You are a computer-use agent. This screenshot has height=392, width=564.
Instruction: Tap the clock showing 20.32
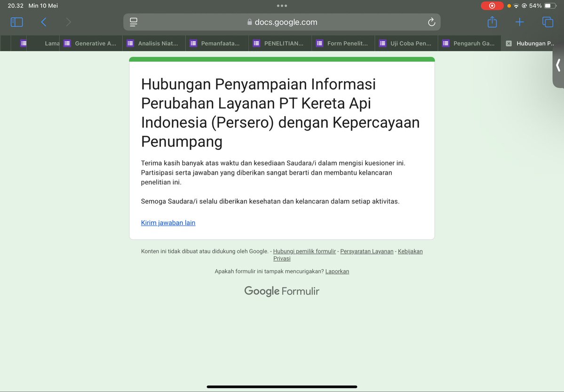16,6
